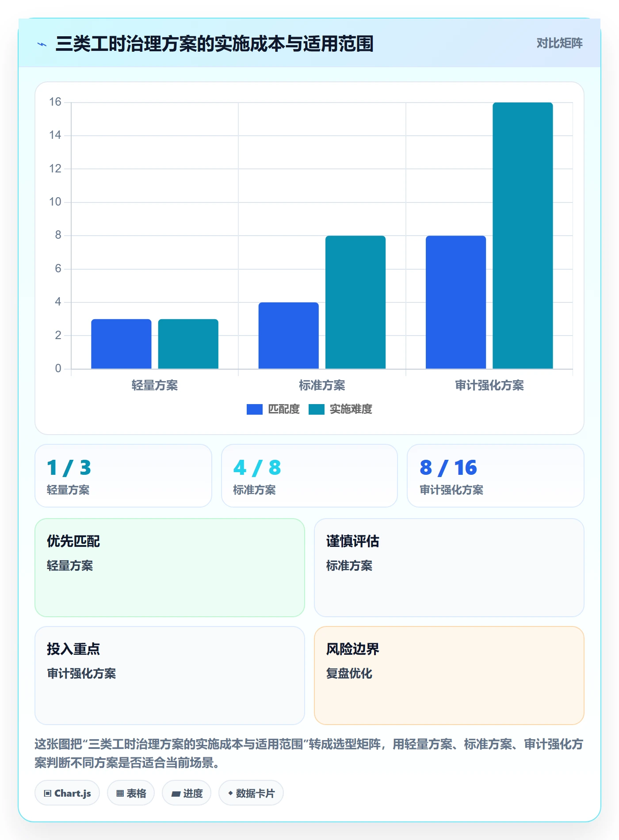
Task: Click the 进度 tag chip
Action: [x=187, y=793]
